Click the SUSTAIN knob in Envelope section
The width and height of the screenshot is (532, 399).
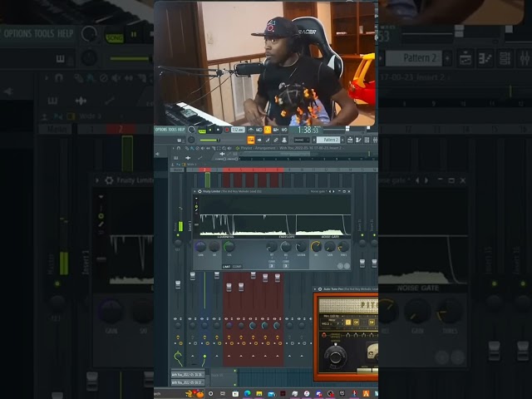pos(301,246)
